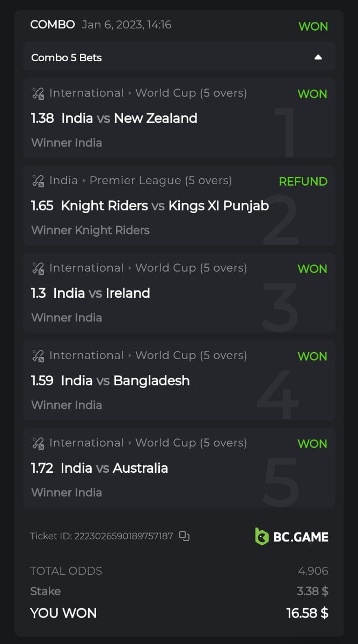358x644 pixels.
Task: Copy the Ticket ID with copy icon
Action: coord(184,536)
